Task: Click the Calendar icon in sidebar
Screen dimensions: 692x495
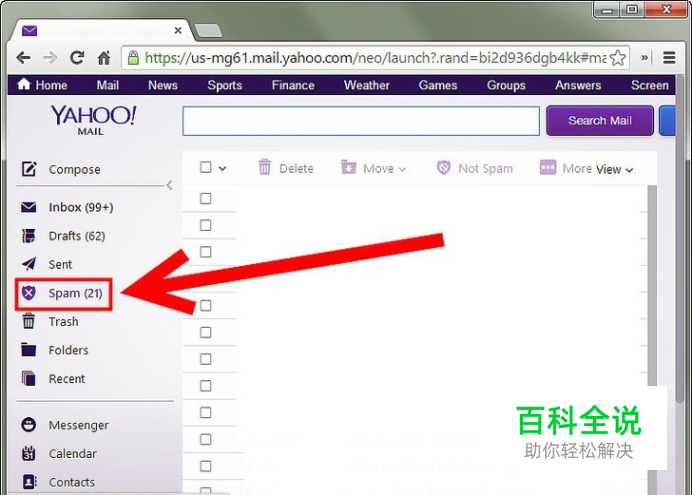Action: click(x=29, y=453)
